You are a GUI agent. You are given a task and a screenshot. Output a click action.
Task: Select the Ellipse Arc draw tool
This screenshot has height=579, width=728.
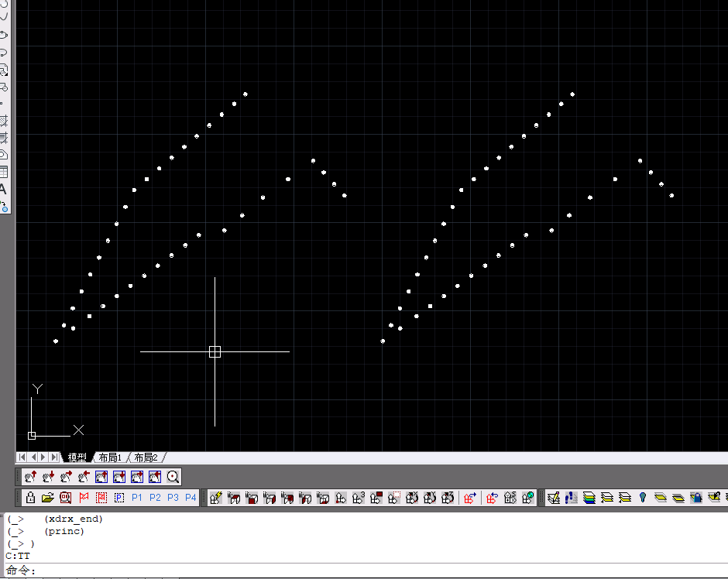coord(4,53)
